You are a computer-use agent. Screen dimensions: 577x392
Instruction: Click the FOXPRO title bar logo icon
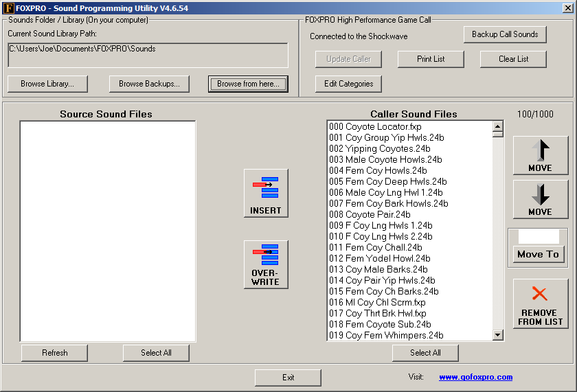(x=8, y=8)
